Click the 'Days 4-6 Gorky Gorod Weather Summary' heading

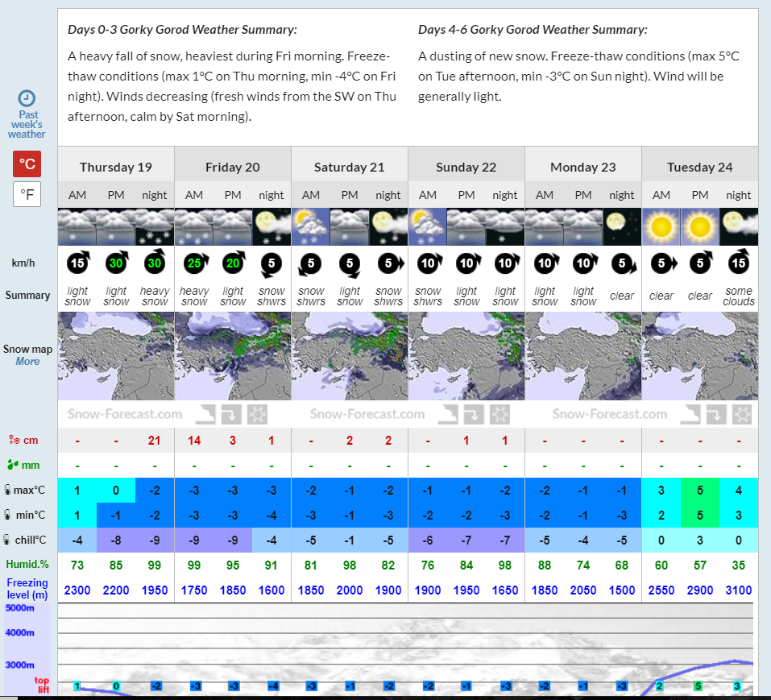(533, 30)
